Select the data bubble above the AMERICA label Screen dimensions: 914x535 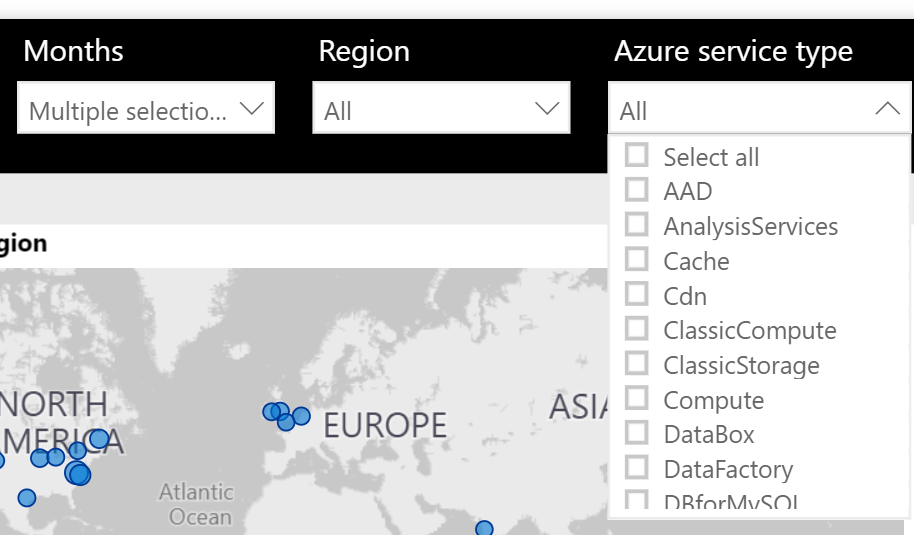coord(98,438)
